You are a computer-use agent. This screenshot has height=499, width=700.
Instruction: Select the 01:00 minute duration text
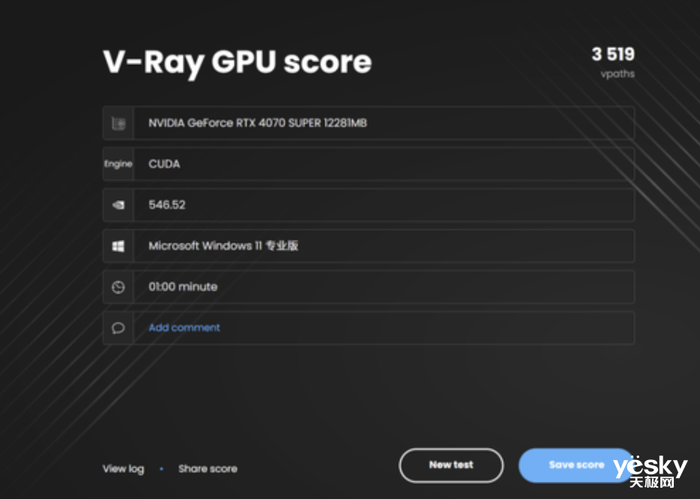(x=183, y=287)
